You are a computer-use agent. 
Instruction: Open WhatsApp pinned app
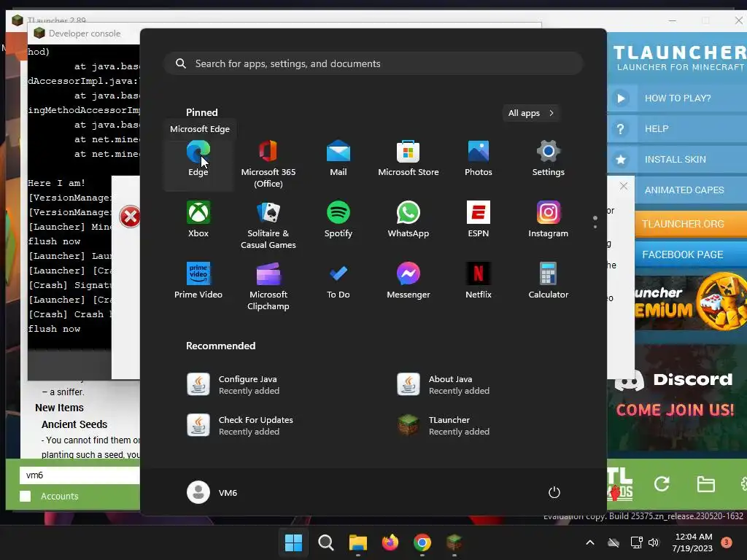coord(409,219)
